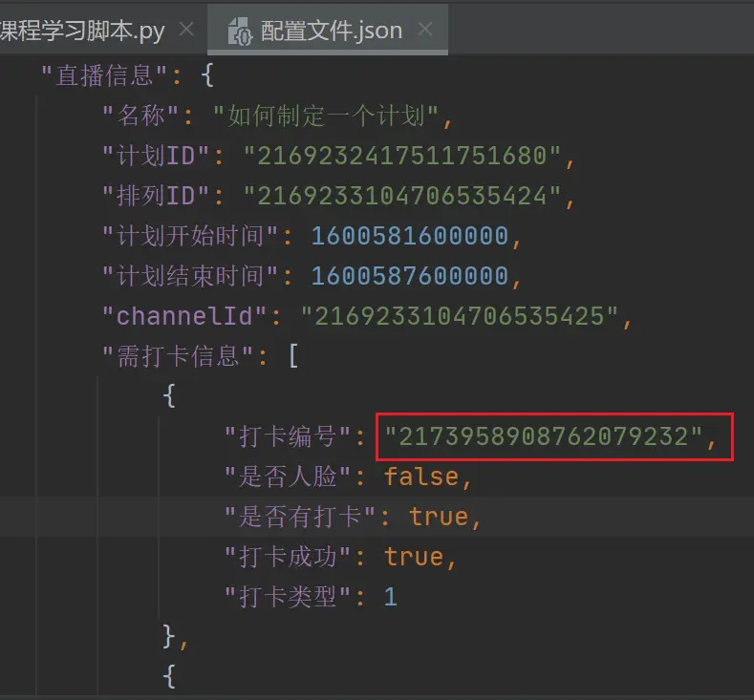The height and width of the screenshot is (700, 754).
Task: Click the value 1 of 打卡类型
Action: tap(391, 596)
